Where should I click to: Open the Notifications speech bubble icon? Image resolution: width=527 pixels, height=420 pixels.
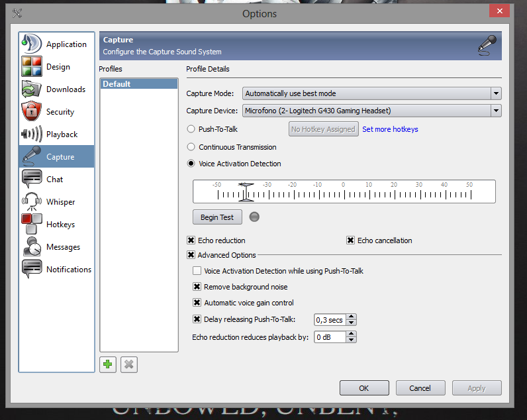[32, 269]
